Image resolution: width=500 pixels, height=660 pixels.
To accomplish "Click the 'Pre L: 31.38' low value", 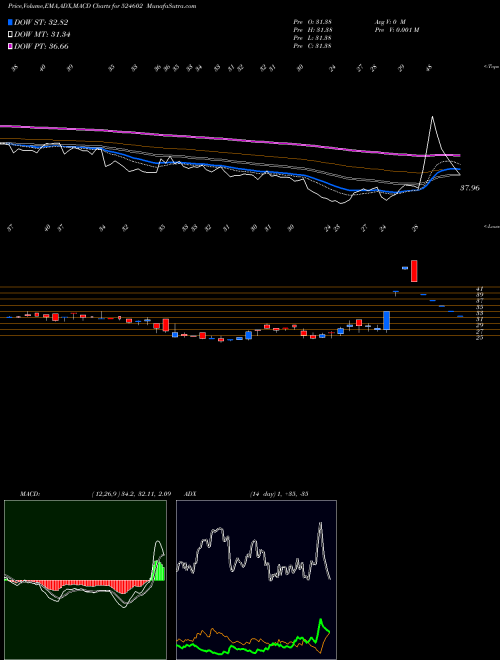I will [x=313, y=37].
